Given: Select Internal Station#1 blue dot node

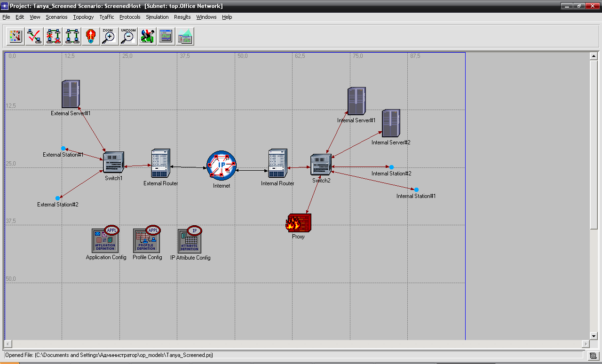Looking at the screenshot, I should point(416,190).
